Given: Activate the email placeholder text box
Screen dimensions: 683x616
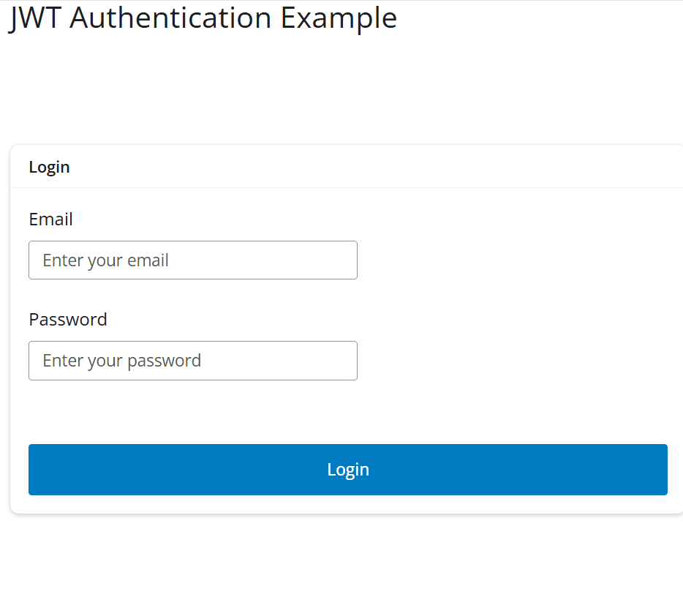Looking at the screenshot, I should pos(192,260).
